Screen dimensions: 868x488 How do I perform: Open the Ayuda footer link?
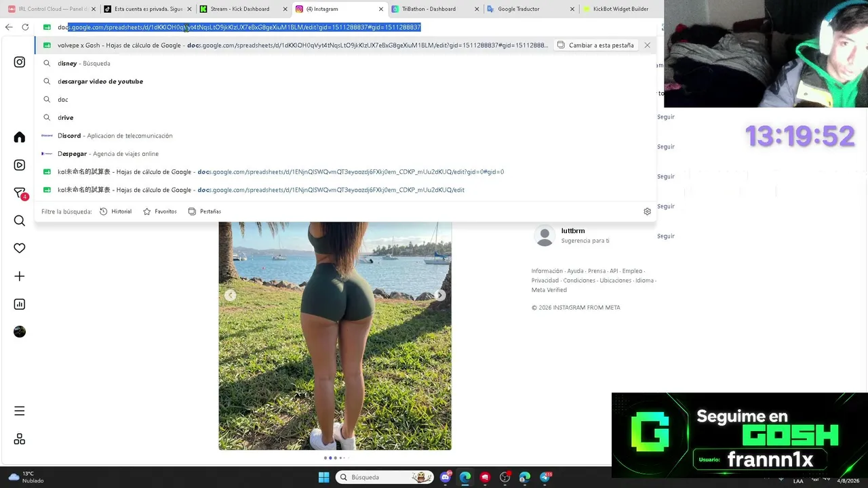tap(575, 271)
